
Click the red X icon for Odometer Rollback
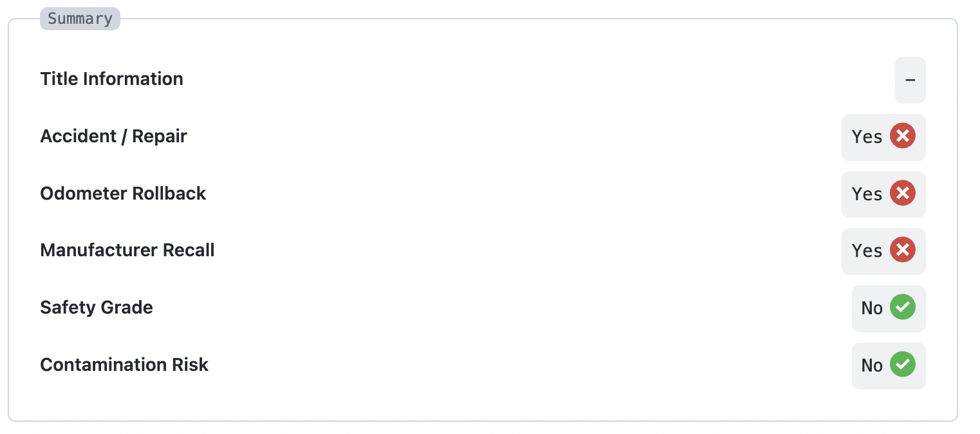(x=902, y=193)
